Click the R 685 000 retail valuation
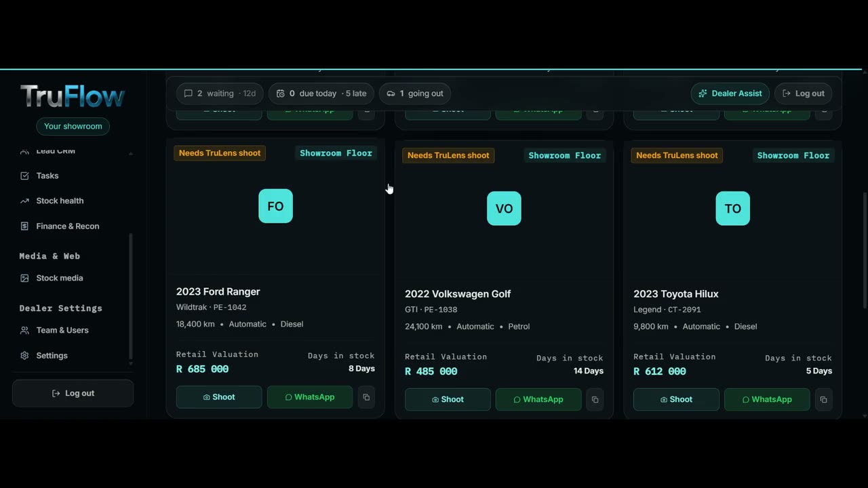Screen dimensions: 868x488 click(x=202, y=369)
